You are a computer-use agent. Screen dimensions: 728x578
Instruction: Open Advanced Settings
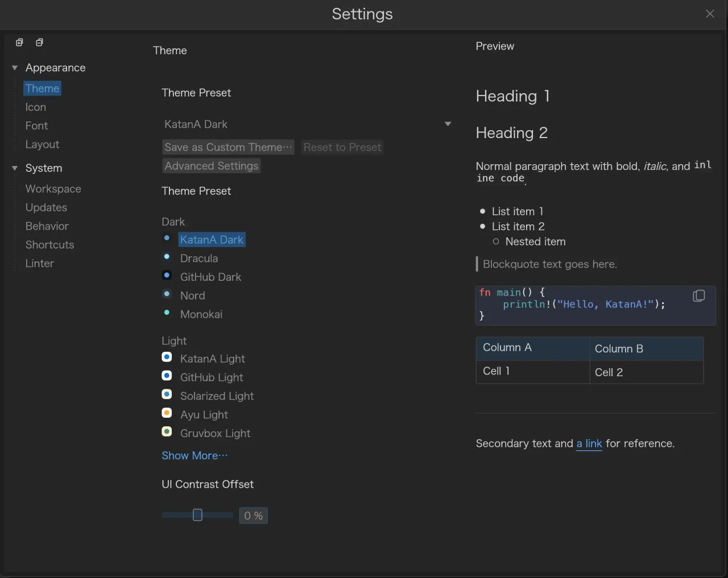click(x=212, y=166)
